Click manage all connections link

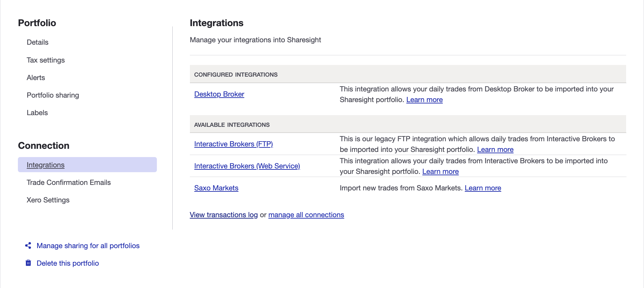coord(306,215)
